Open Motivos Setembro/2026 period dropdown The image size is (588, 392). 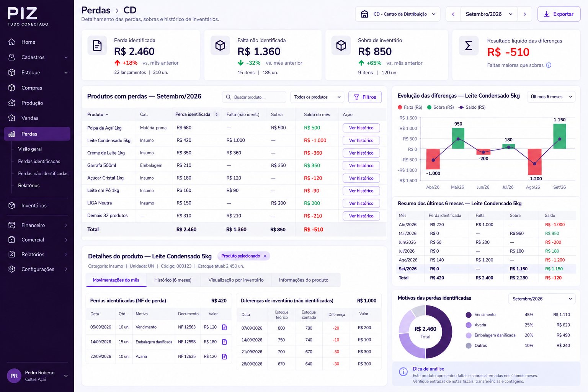[x=542, y=299]
